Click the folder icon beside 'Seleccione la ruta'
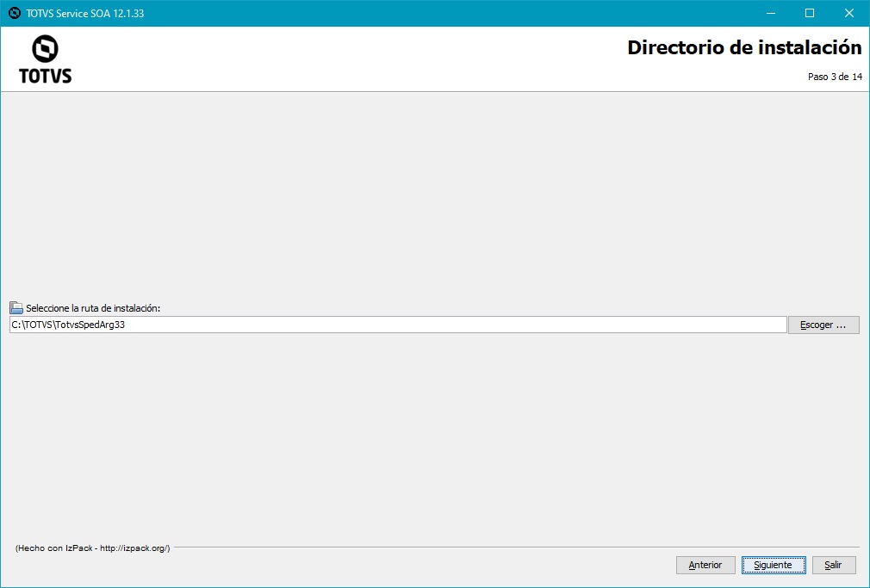Image resolution: width=870 pixels, height=588 pixels. pyautogui.click(x=16, y=308)
